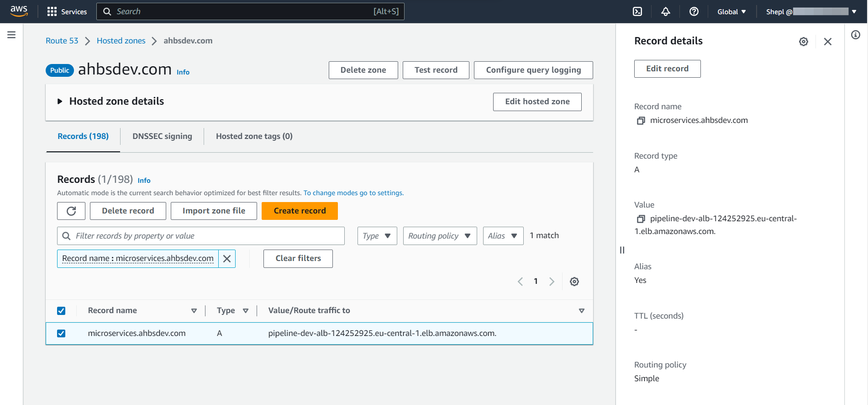Viewport: 868px width, 405px height.
Task: Open Info link next to ahbsdev.com
Action: point(183,72)
